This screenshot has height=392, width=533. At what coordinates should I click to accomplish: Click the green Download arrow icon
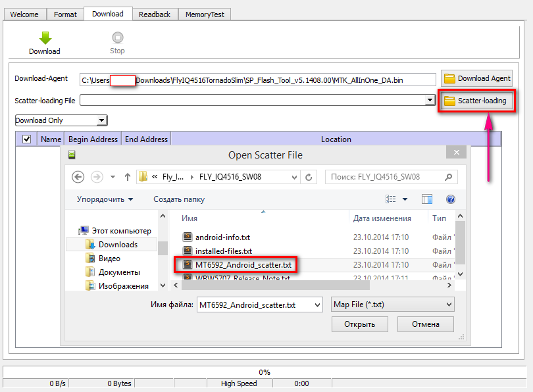pyautogui.click(x=45, y=38)
